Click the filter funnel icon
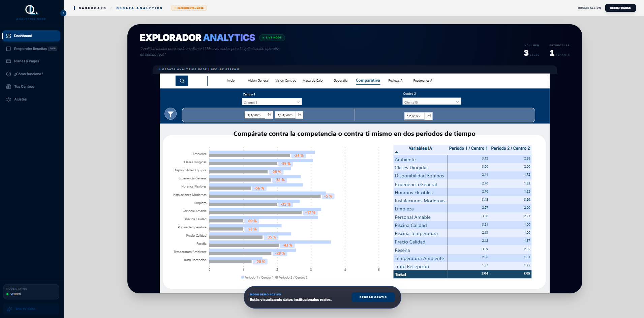Screen dimensions: 644x318 pyautogui.click(x=171, y=114)
